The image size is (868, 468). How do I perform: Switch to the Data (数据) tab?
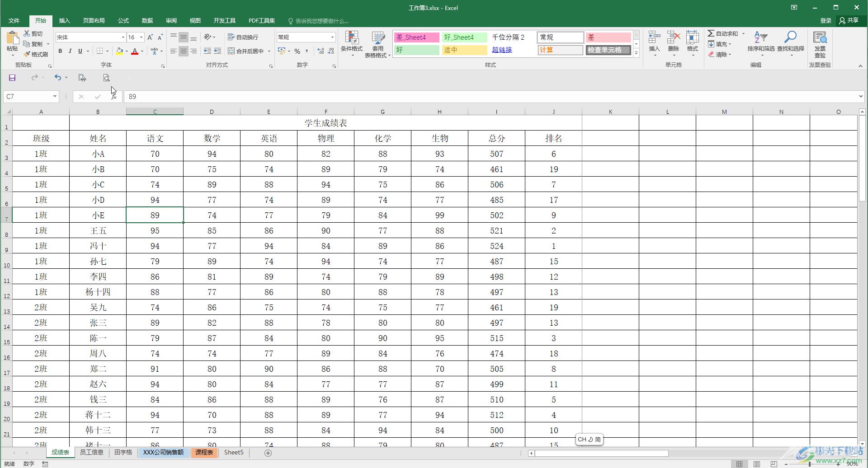coord(147,21)
